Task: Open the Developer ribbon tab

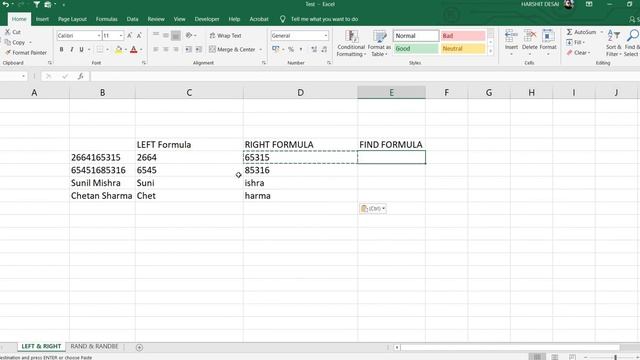Action: click(x=207, y=19)
